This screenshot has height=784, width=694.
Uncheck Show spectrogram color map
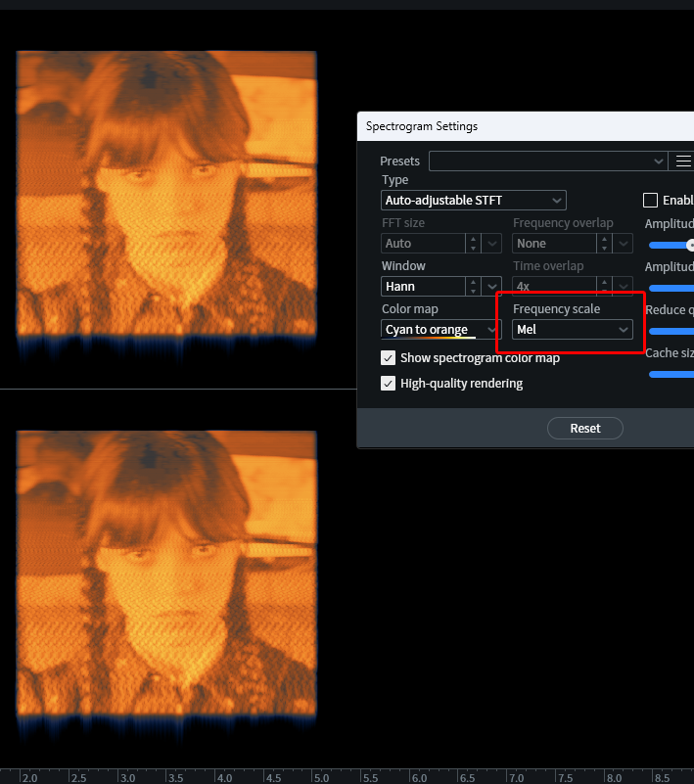click(x=389, y=358)
